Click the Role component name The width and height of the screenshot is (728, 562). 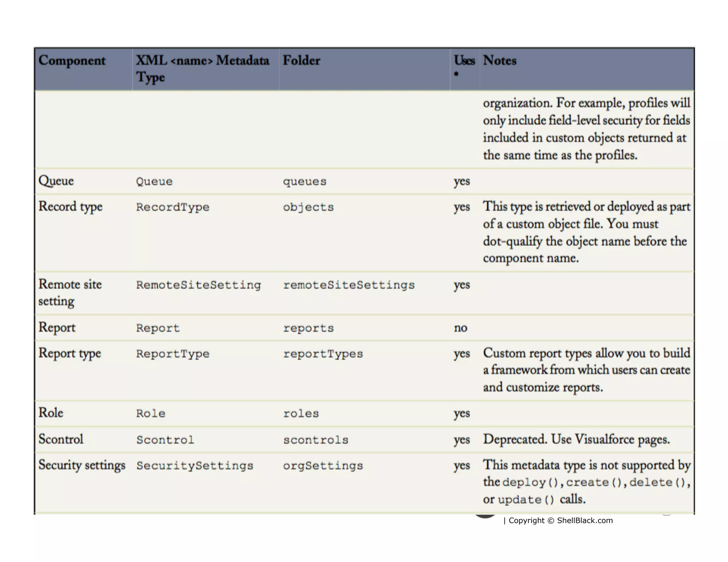[x=51, y=413]
